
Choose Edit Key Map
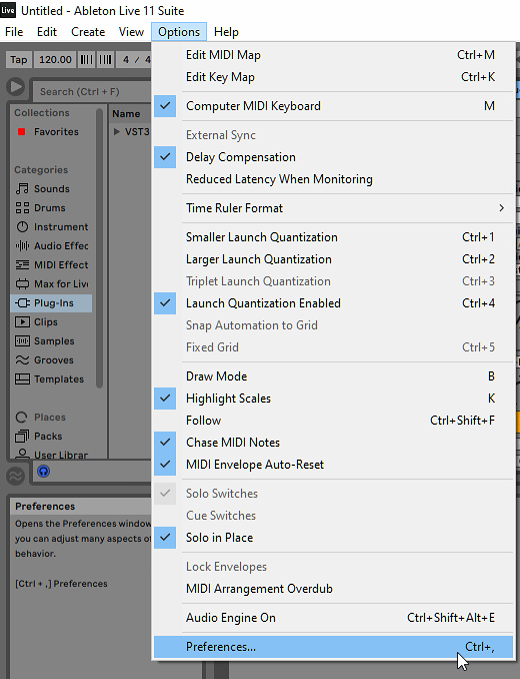[x=333, y=77]
